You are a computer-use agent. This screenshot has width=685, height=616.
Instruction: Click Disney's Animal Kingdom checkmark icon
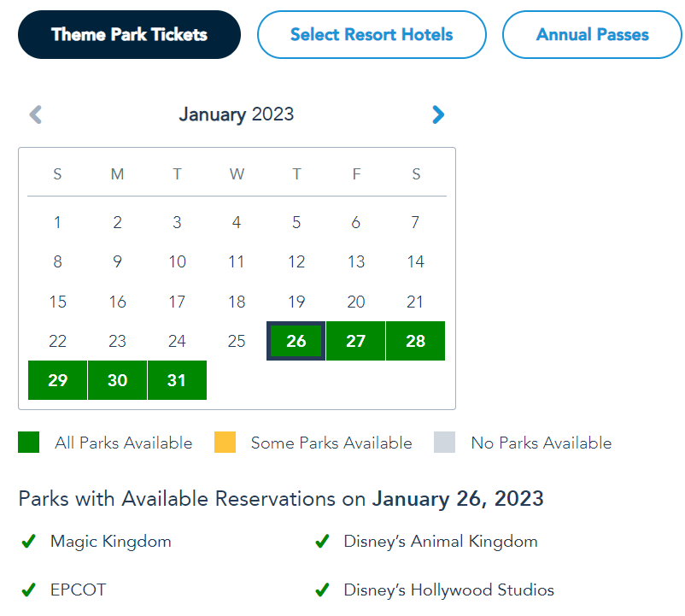pyautogui.click(x=322, y=542)
